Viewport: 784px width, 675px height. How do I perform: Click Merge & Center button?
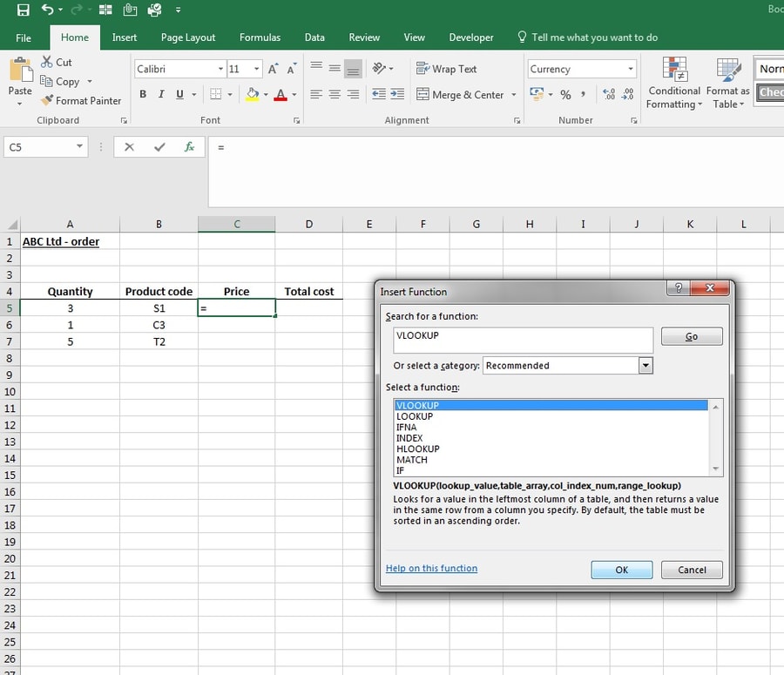460,94
